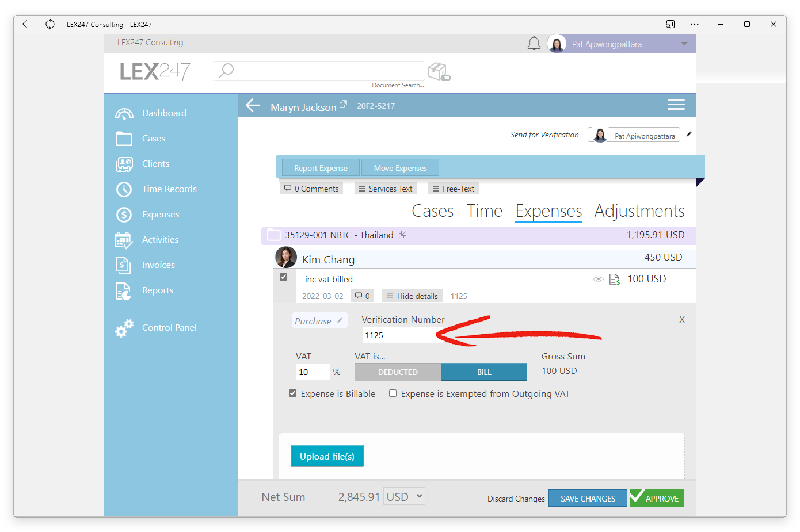The height and width of the screenshot is (532, 800).
Task: Click the browser-style back arrow in title bar
Action: (x=26, y=24)
